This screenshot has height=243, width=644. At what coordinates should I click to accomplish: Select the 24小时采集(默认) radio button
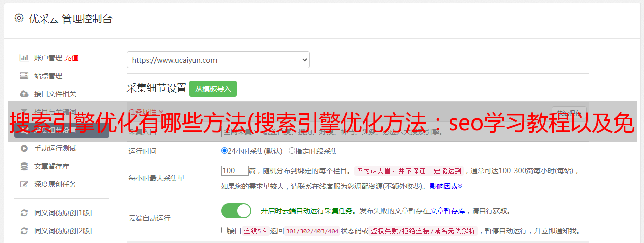click(x=224, y=151)
